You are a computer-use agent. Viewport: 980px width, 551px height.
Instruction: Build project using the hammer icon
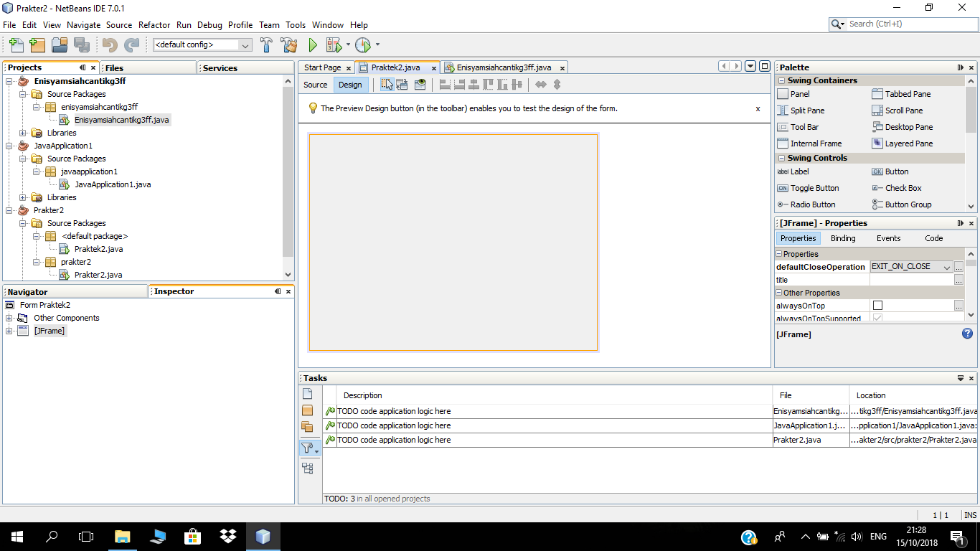coord(265,44)
